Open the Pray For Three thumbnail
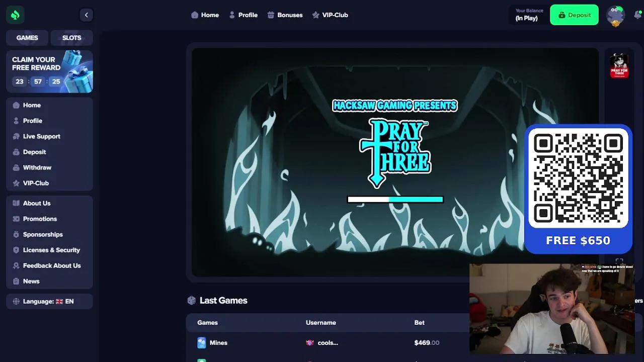This screenshot has width=644, height=362. click(x=619, y=66)
